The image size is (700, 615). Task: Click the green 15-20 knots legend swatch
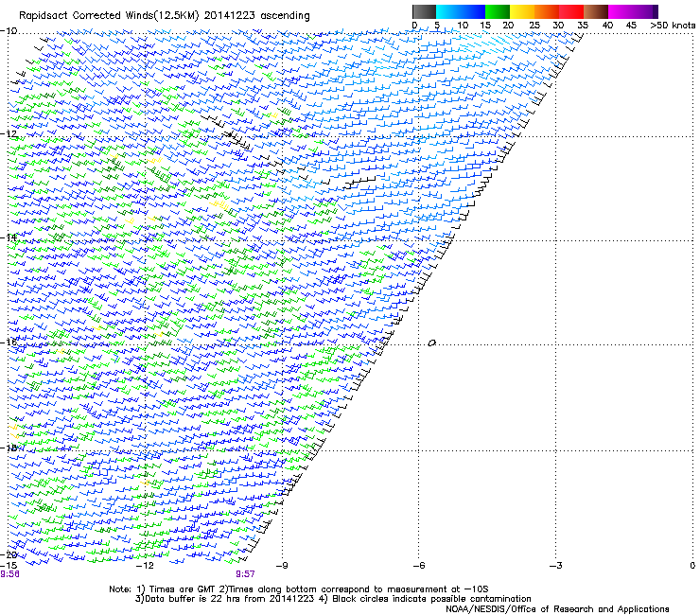(498, 11)
